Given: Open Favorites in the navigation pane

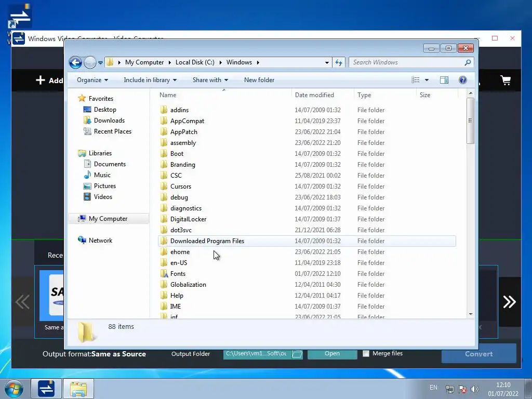Looking at the screenshot, I should coord(101,99).
